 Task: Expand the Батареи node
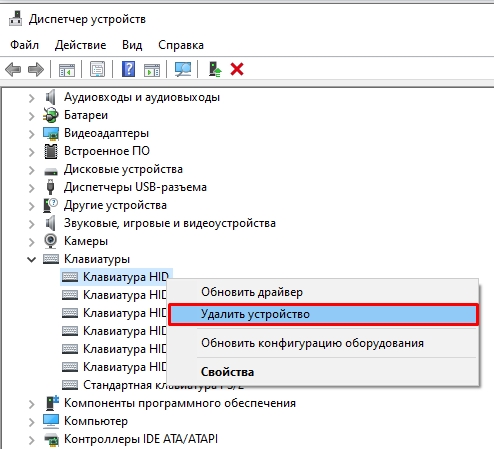tap(32, 116)
